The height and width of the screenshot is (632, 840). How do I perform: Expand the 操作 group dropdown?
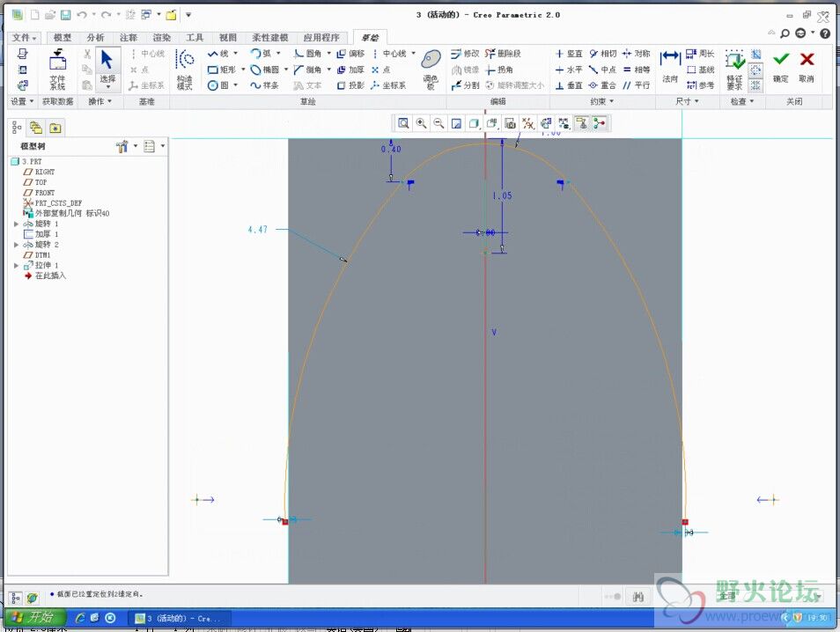[x=100, y=101]
